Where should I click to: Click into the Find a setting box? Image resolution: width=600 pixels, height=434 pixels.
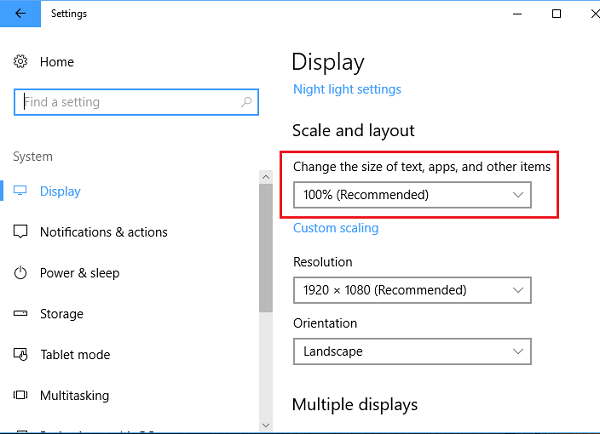tap(125, 102)
